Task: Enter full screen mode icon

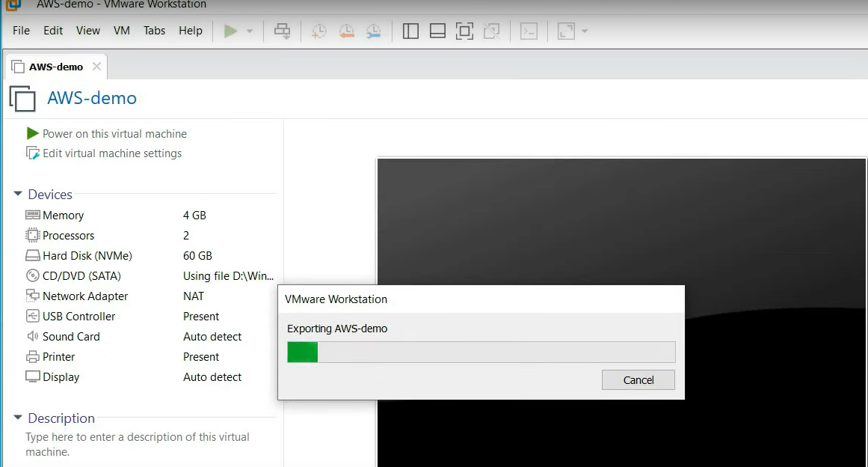Action: pos(464,31)
